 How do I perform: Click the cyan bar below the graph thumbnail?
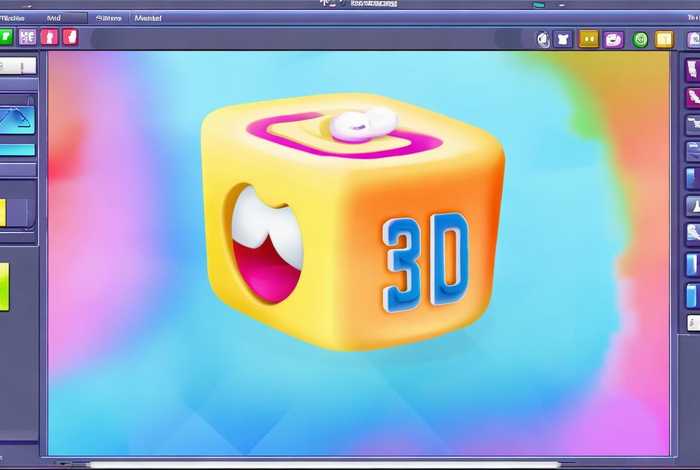click(17, 150)
